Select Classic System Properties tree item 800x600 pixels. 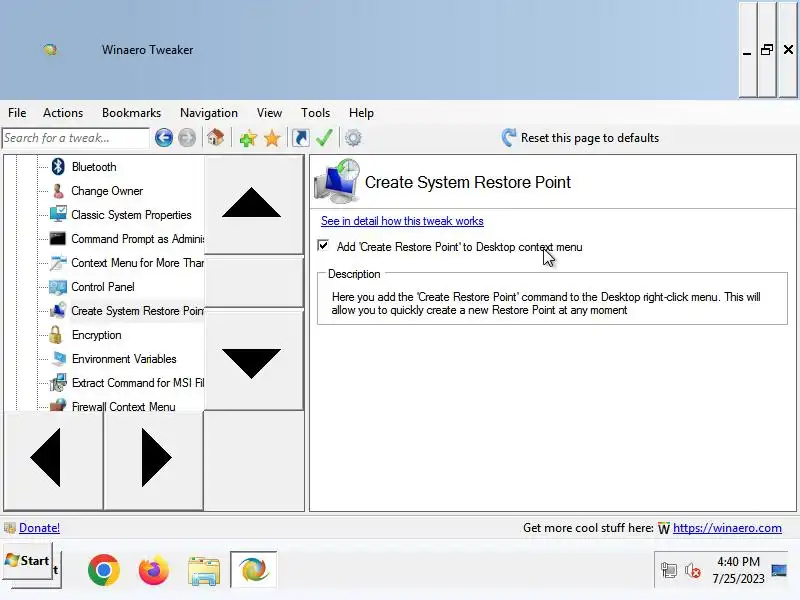tap(131, 215)
